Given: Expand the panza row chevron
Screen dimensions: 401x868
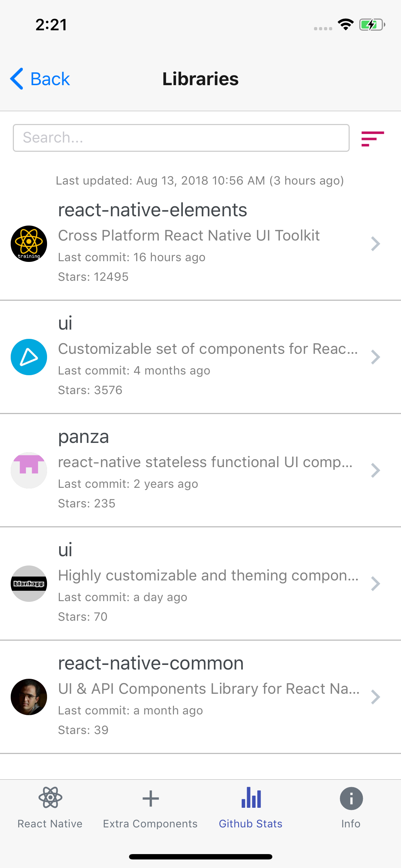Looking at the screenshot, I should (x=375, y=470).
